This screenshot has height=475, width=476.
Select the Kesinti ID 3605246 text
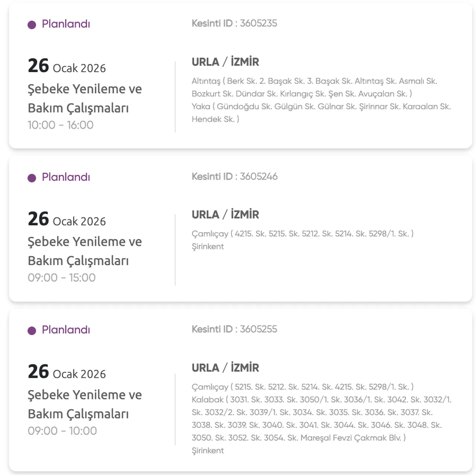[x=234, y=177]
